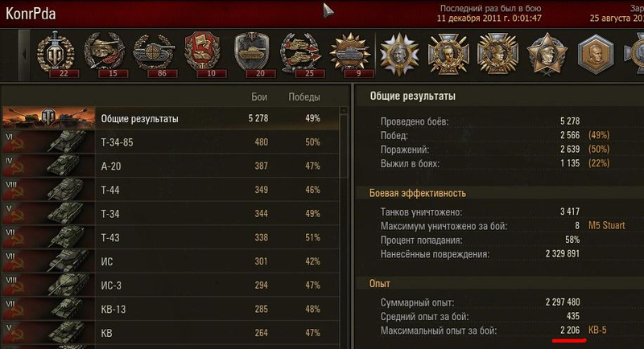Screen dimensions: 644x349
Task: Open the red banner medal showing 10
Action: point(203,55)
